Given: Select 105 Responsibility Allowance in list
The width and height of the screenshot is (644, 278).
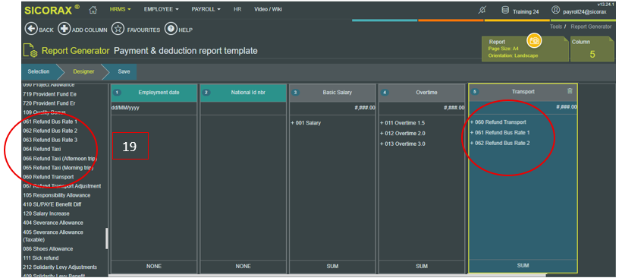Looking at the screenshot, I should pos(57,195).
